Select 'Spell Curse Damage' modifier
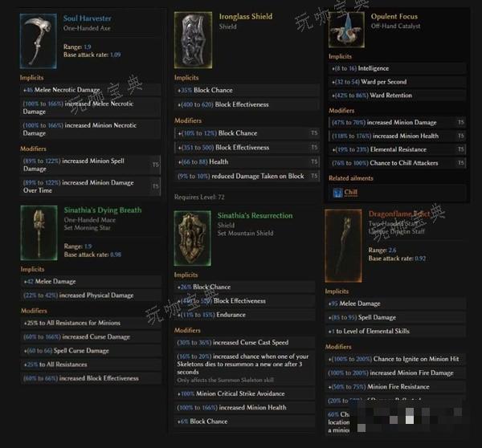 point(91,351)
